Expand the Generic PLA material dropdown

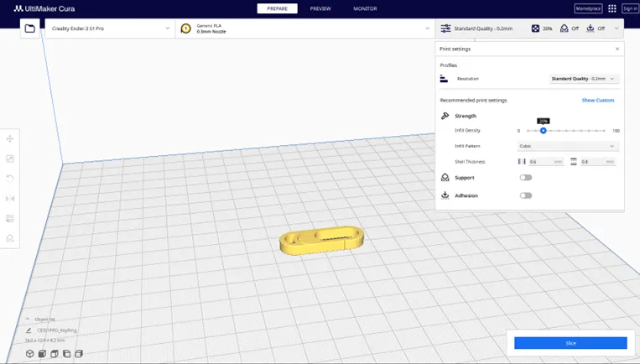point(306,29)
